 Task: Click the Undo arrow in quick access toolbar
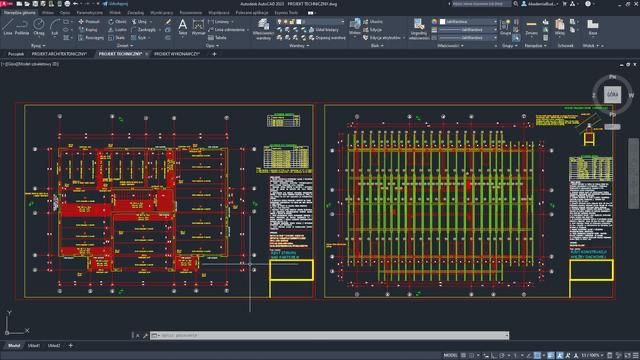pyautogui.click(x=75, y=4)
